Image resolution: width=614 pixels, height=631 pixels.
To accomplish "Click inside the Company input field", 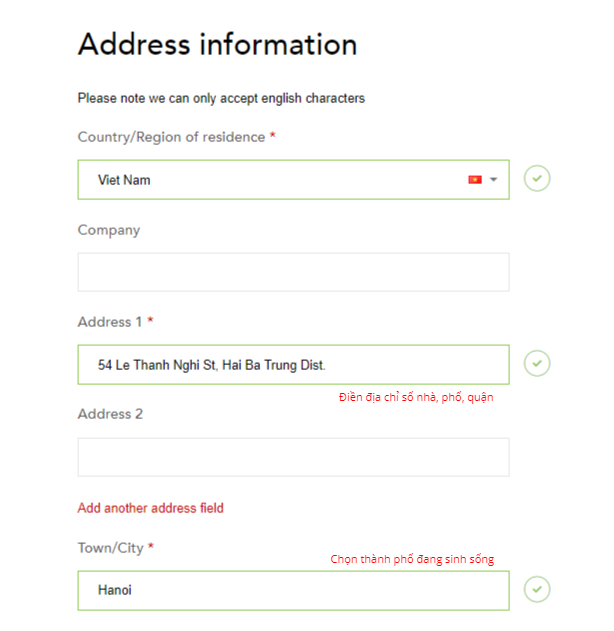I will point(293,272).
